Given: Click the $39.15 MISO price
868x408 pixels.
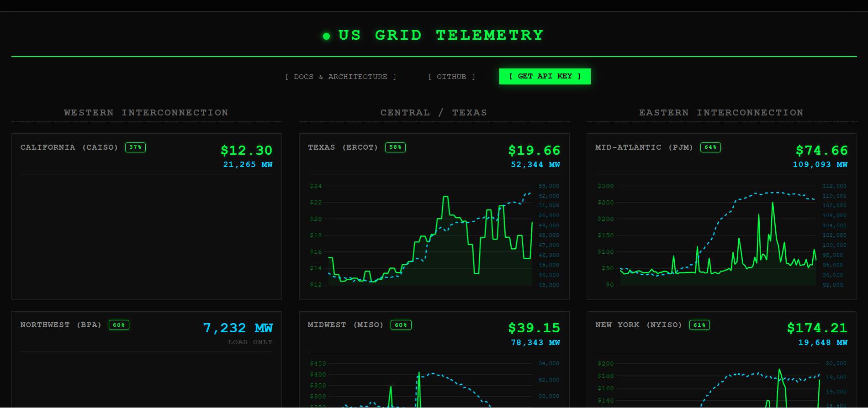Looking at the screenshot, I should (x=534, y=328).
